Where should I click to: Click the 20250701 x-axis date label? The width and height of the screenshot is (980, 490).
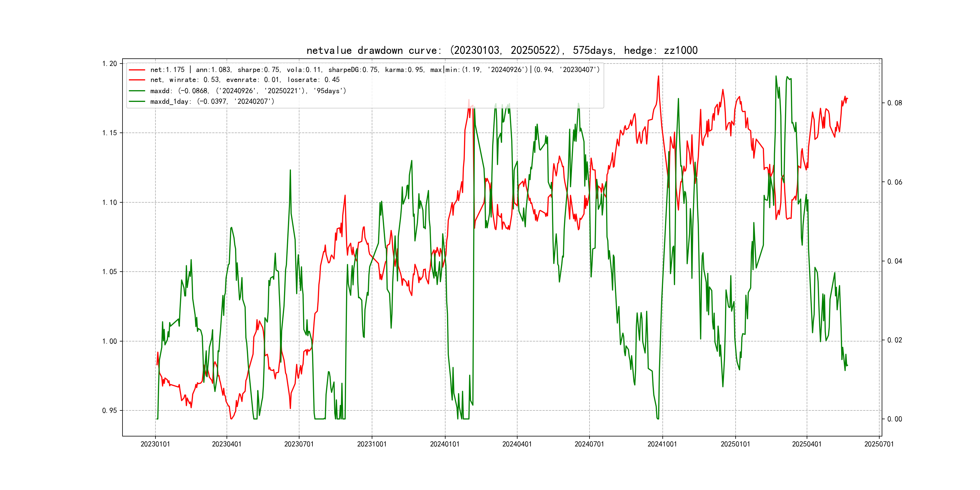(x=879, y=444)
